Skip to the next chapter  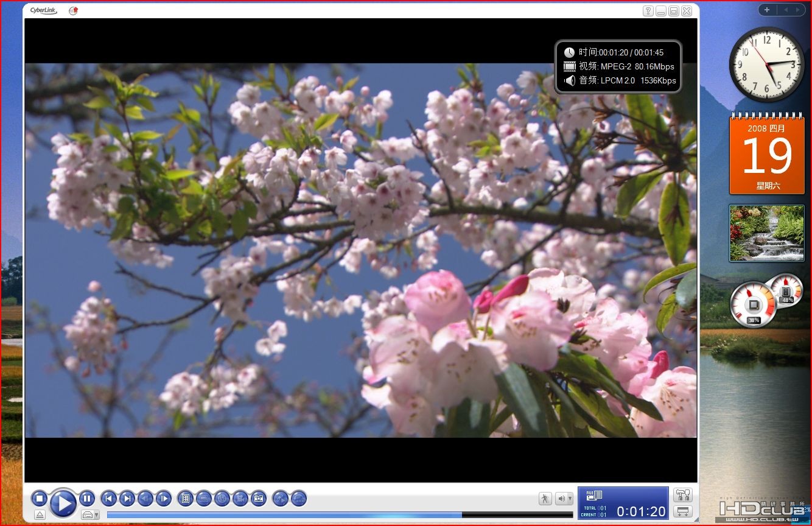tap(127, 499)
